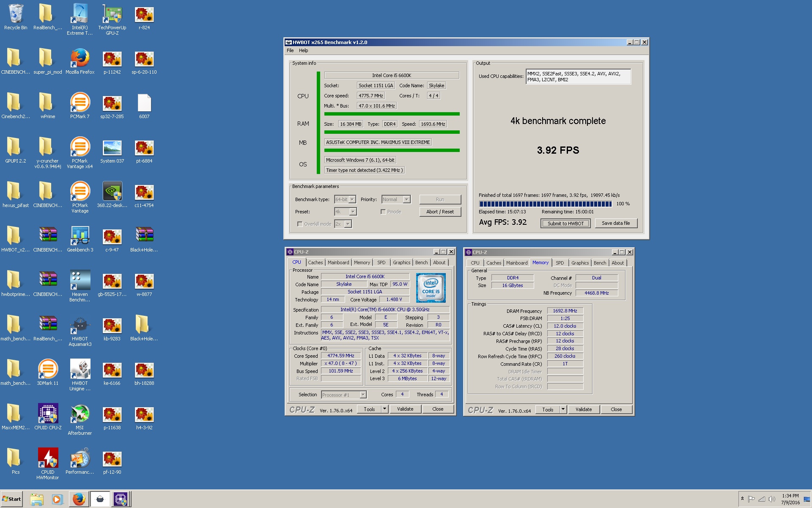Screen dimensions: 812x508
Task: Click Close in right CPU-Z window
Action: (x=616, y=409)
